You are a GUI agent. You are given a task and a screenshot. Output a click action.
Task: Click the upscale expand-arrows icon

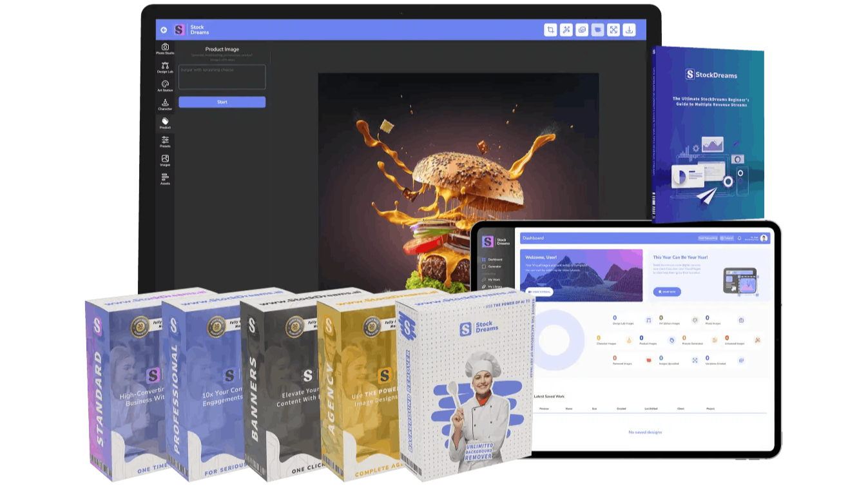pos(613,30)
